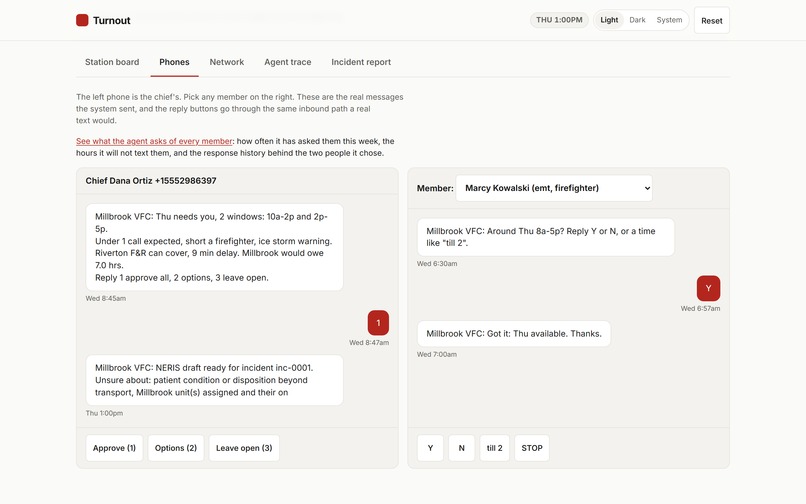806x504 pixels.
Task: Click the NERIS draft ready message
Action: point(214,380)
